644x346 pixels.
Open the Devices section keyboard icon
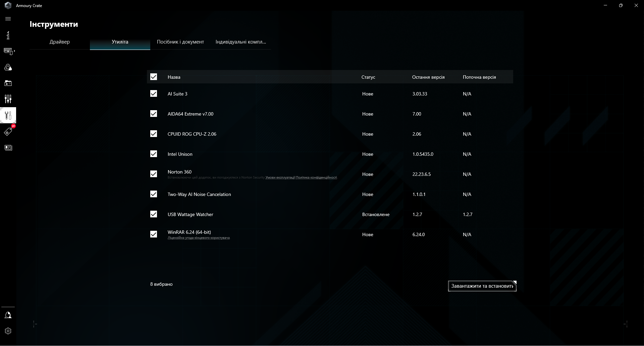pos(8,50)
